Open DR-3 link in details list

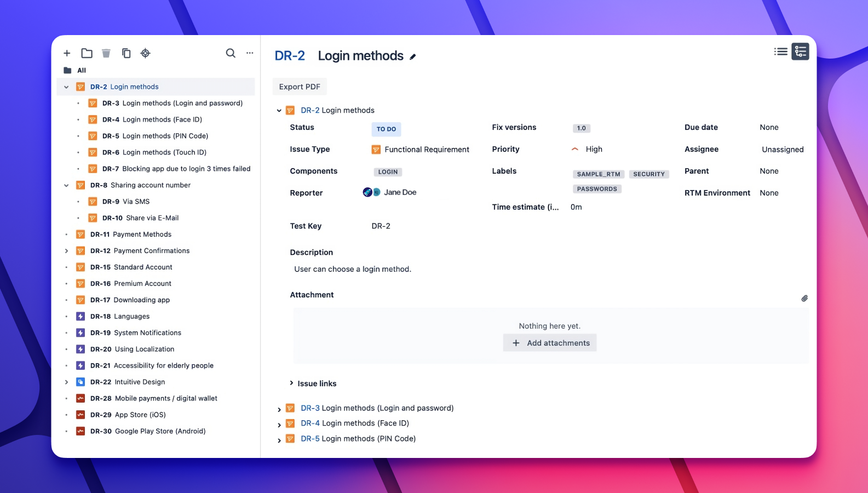(310, 408)
